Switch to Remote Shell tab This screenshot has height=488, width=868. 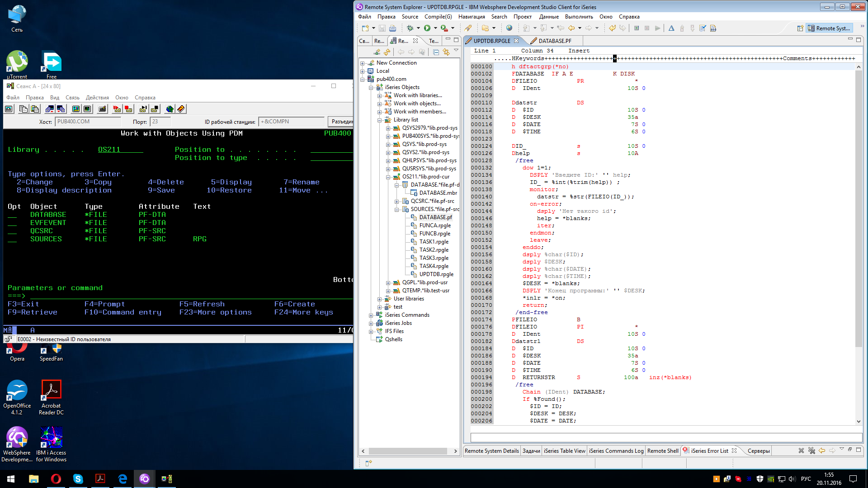tap(662, 450)
